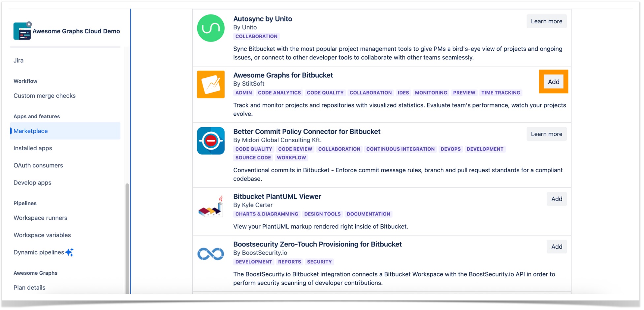Click the Awesome Graphs for Bitbucket icon

[x=210, y=84]
